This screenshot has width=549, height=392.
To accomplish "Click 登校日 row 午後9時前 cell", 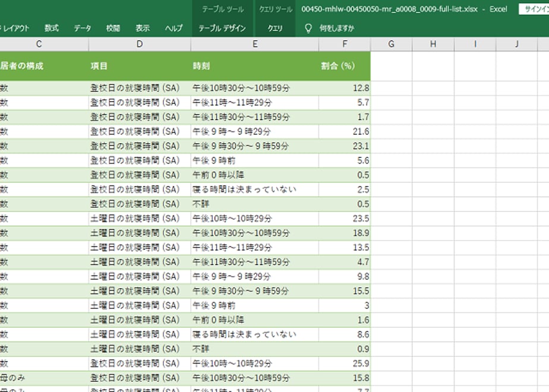I will (x=255, y=160).
